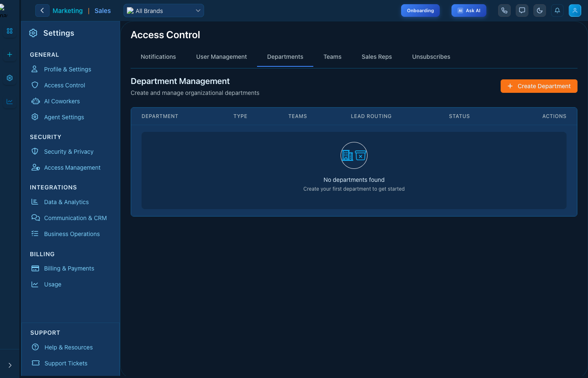Screen dimensions: 588x378
Task: Click the Billing & Payments card icon
Action: pos(35,268)
